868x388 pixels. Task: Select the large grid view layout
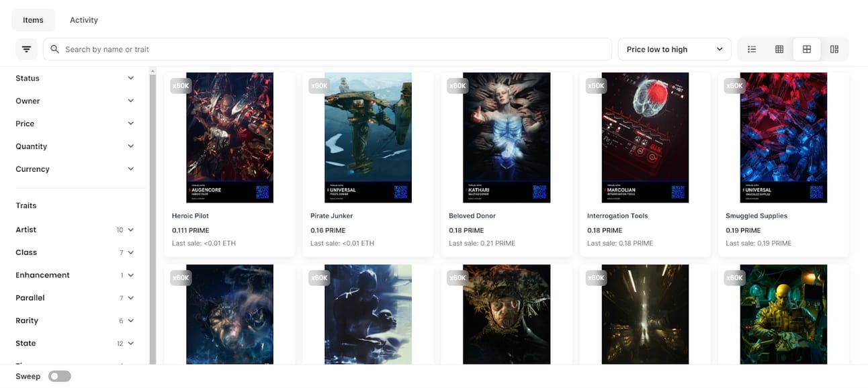point(807,49)
